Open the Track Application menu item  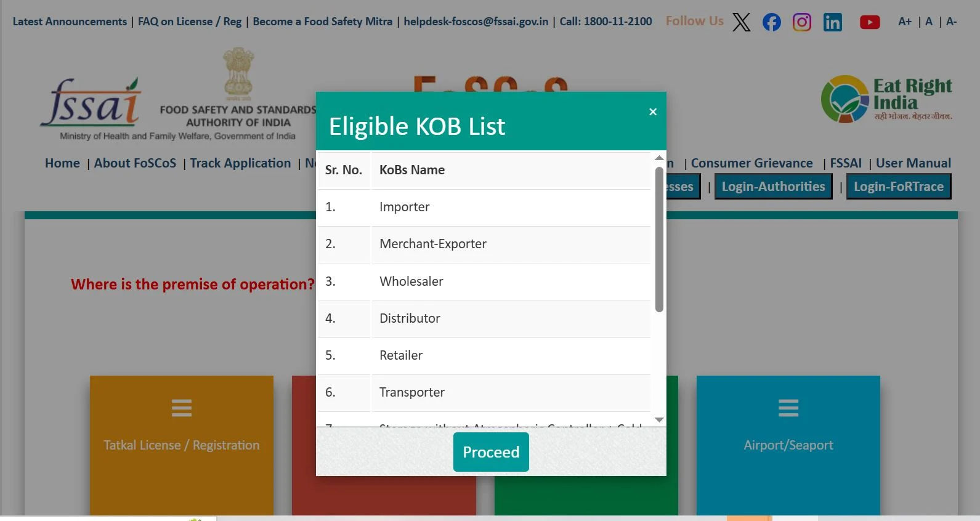[x=240, y=163]
